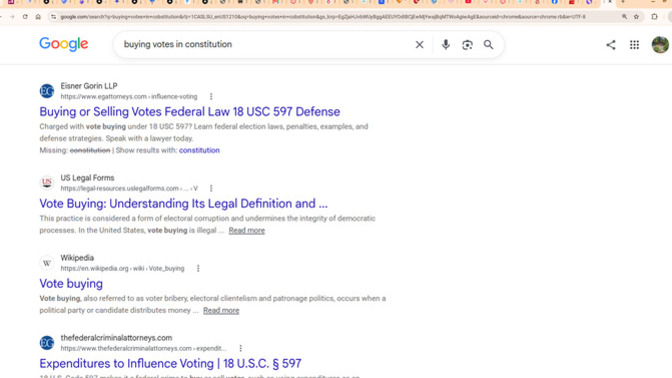Image resolution: width=672 pixels, height=378 pixels.
Task: Click the Eisner Gorin LLP favicon
Action: click(x=47, y=91)
